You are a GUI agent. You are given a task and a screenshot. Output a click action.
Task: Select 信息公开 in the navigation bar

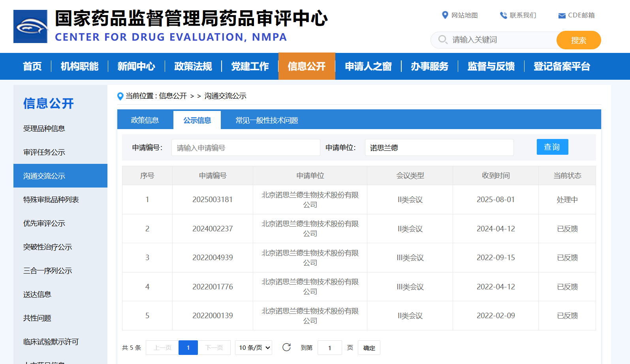(x=307, y=66)
